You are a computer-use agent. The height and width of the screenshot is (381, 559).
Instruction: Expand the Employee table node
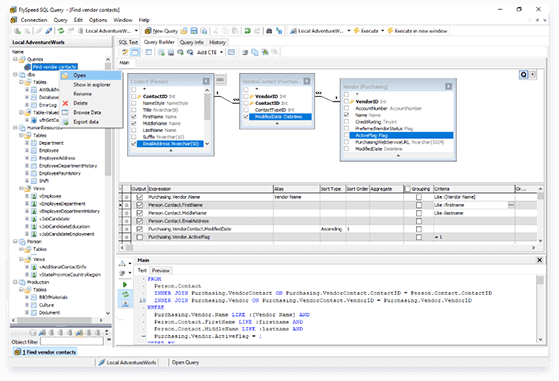[27, 150]
